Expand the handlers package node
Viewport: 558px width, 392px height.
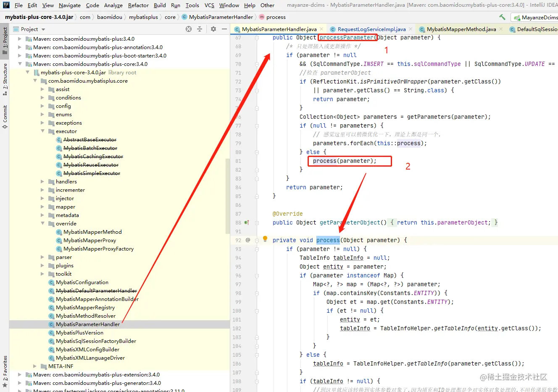42,182
